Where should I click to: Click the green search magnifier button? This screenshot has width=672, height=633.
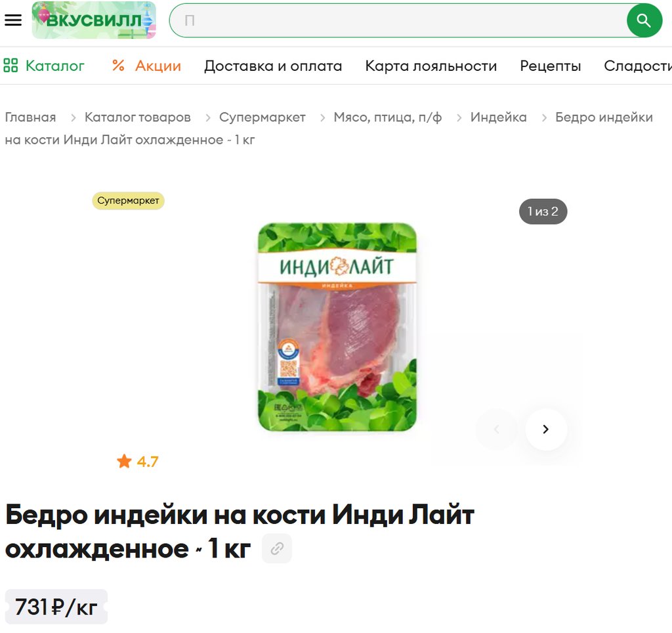(644, 20)
